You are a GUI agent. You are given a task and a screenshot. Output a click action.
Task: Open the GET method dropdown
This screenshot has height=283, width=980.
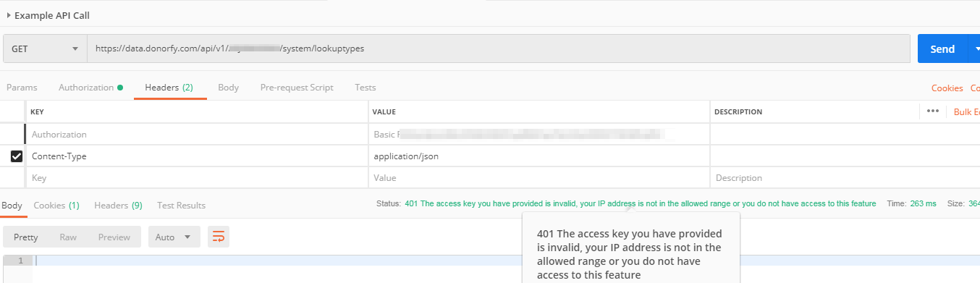point(45,48)
